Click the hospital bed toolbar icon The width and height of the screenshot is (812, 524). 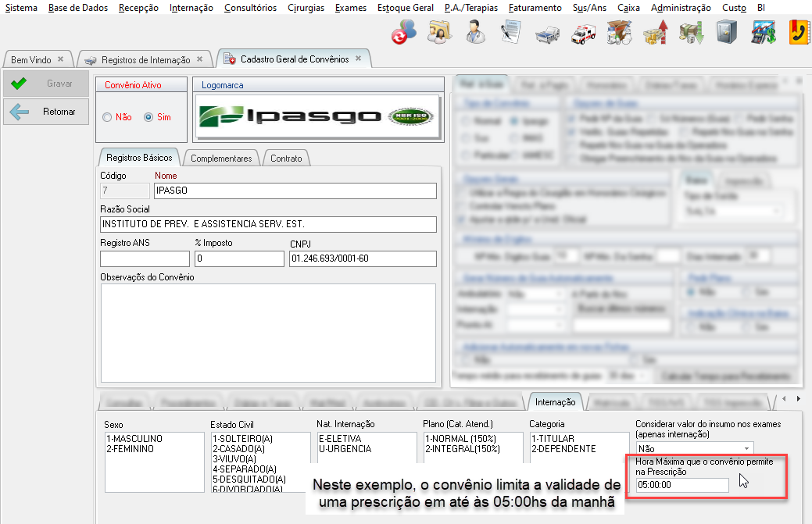pyautogui.click(x=547, y=33)
